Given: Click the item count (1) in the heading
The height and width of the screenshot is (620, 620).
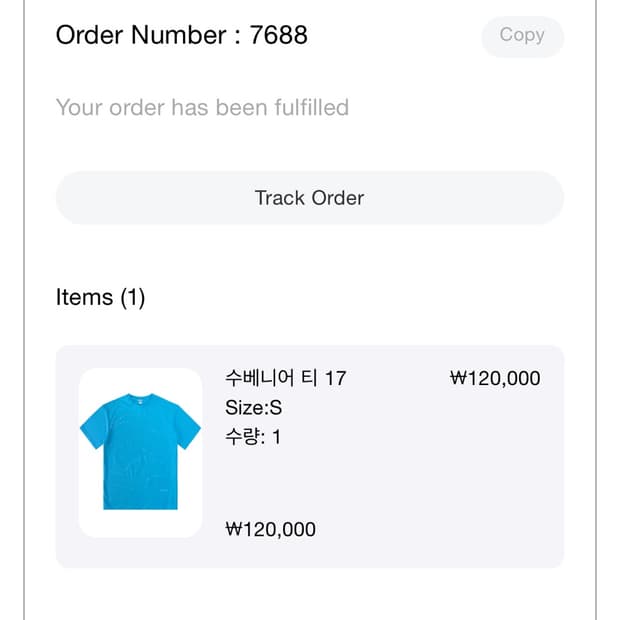Looking at the screenshot, I should (133, 297).
